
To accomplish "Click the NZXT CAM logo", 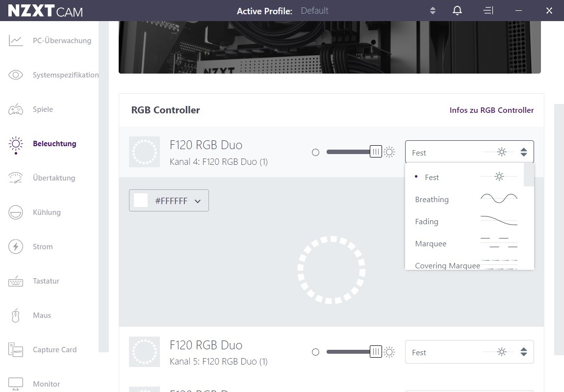I will (45, 11).
